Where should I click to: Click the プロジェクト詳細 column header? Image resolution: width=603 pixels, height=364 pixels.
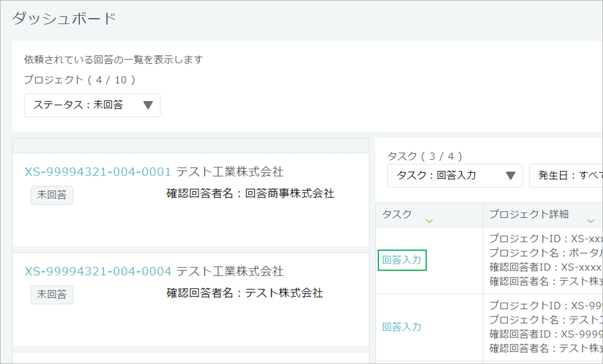pos(529,214)
